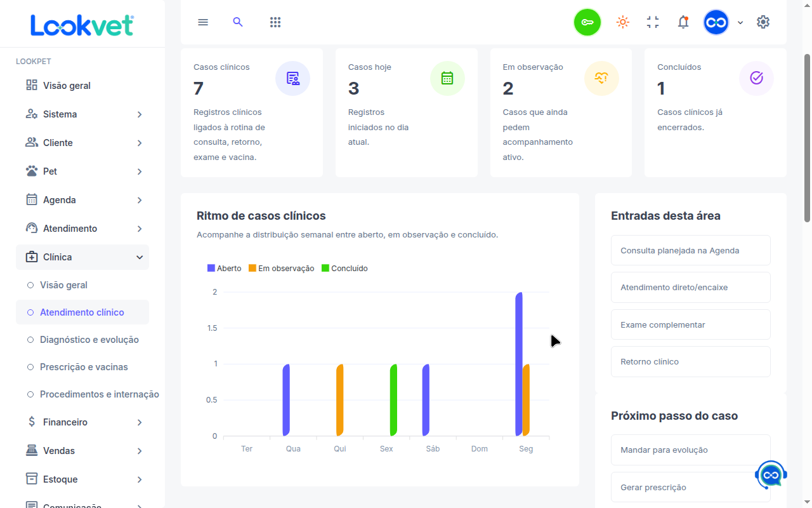This screenshot has height=508, width=812.
Task: Open the settings gear icon
Action: (x=763, y=22)
